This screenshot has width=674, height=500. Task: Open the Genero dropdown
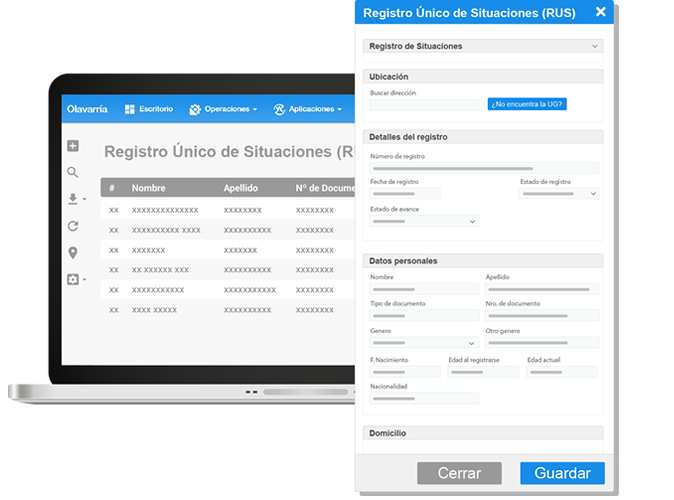(x=424, y=342)
